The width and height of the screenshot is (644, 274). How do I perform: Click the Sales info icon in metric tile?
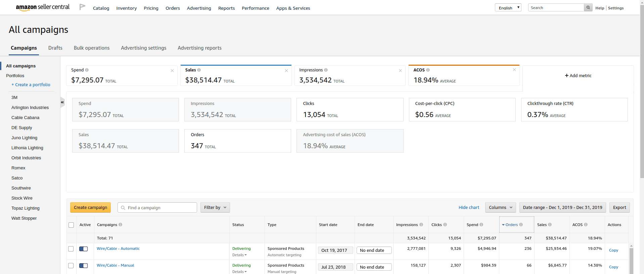(199, 70)
